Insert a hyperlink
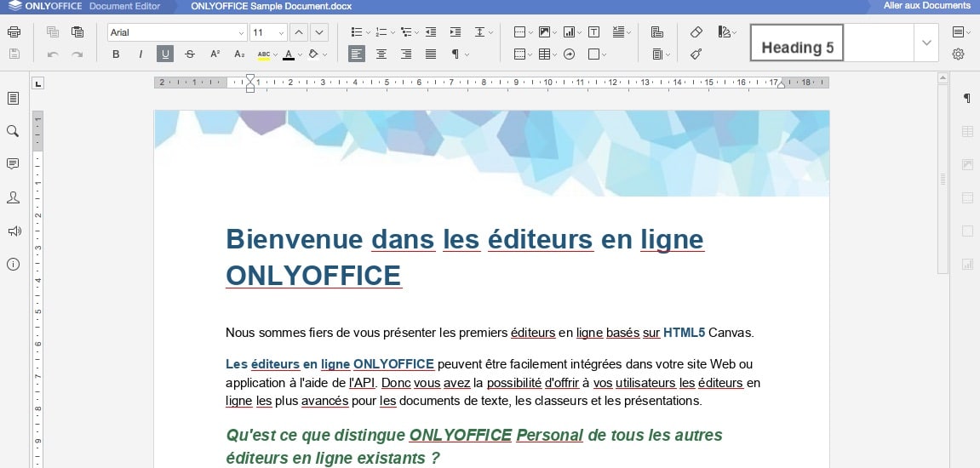980x468 pixels. pos(569,54)
